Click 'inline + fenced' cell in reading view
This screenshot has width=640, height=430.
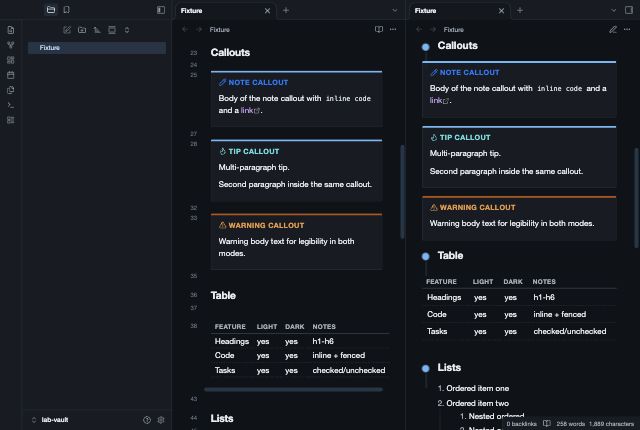559,315
